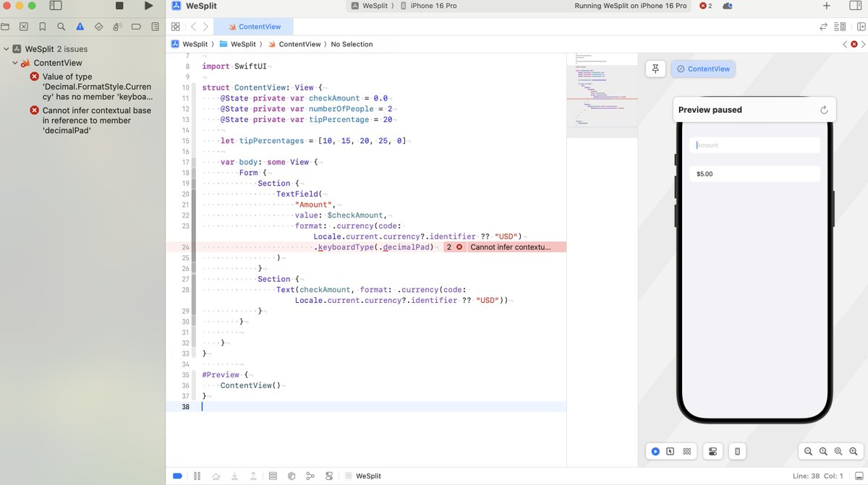Toggle the inspector sidebar button
This screenshot has width=868, height=485.
(x=854, y=6)
